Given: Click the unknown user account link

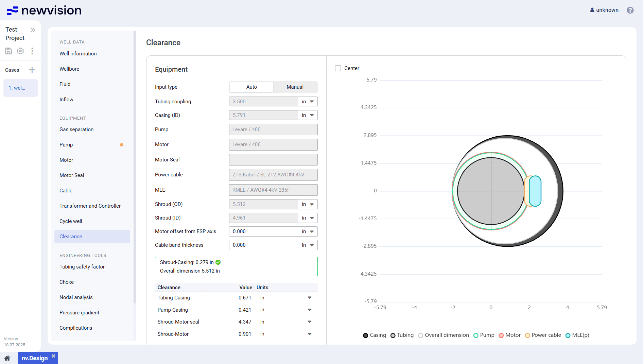Looking at the screenshot, I should [x=604, y=10].
